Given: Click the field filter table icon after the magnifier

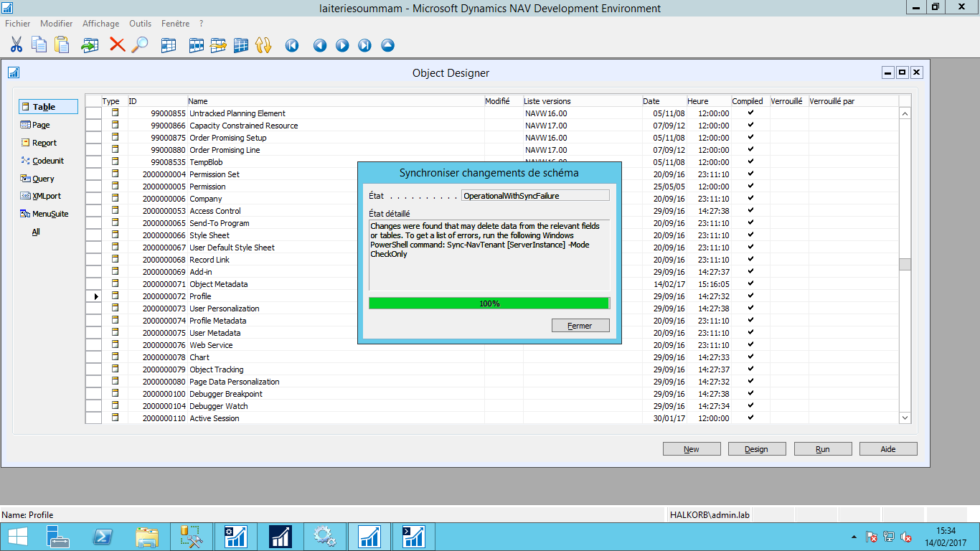Looking at the screenshot, I should [x=169, y=45].
